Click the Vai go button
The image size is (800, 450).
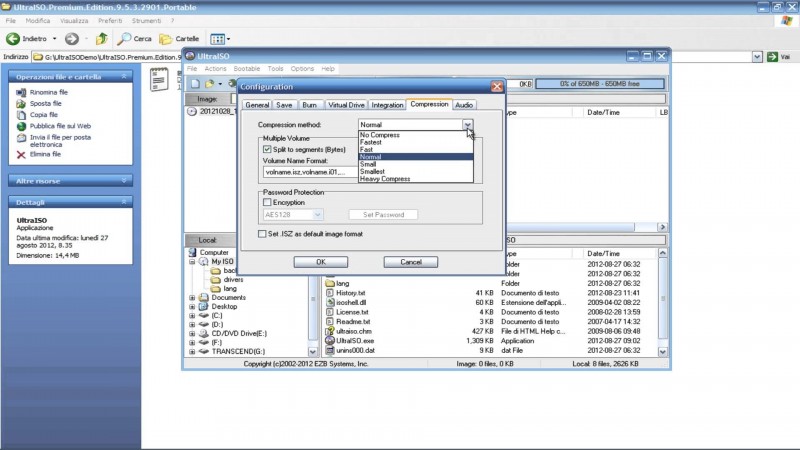point(779,57)
